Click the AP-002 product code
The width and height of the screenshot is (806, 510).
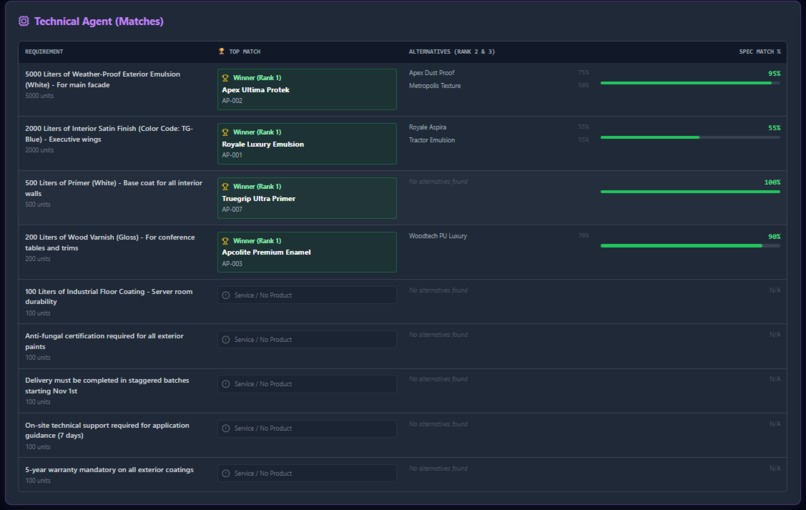pyautogui.click(x=232, y=101)
